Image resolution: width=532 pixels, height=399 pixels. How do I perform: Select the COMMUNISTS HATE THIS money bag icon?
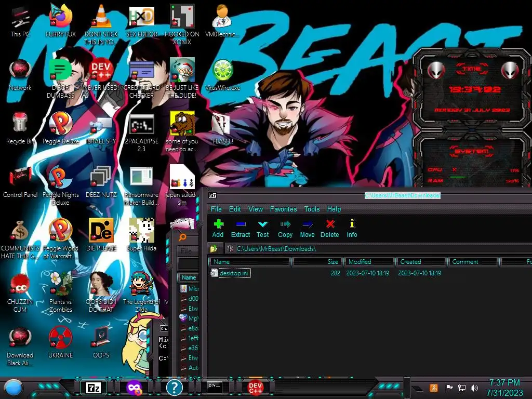pos(20,240)
